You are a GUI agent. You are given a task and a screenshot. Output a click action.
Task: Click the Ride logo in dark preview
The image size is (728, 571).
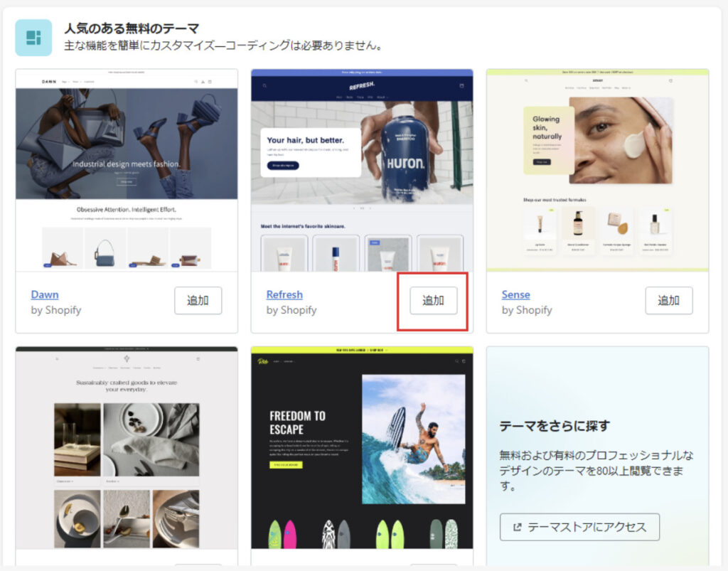click(262, 361)
